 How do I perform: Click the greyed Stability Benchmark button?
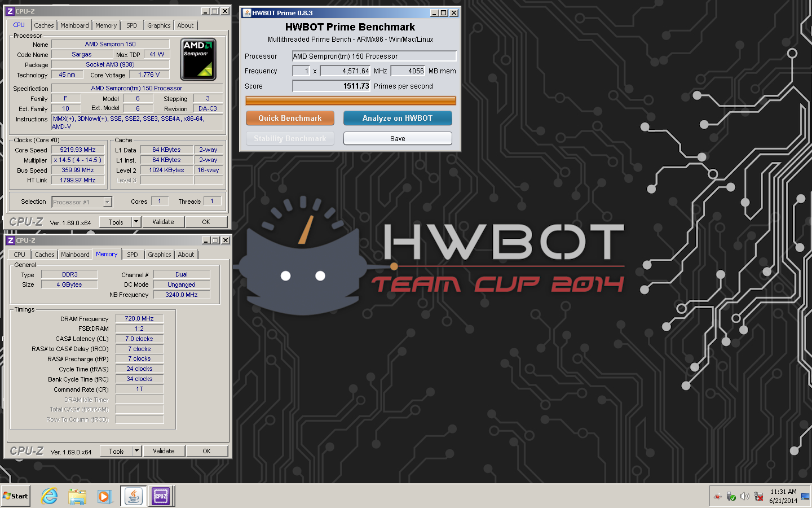(x=290, y=138)
